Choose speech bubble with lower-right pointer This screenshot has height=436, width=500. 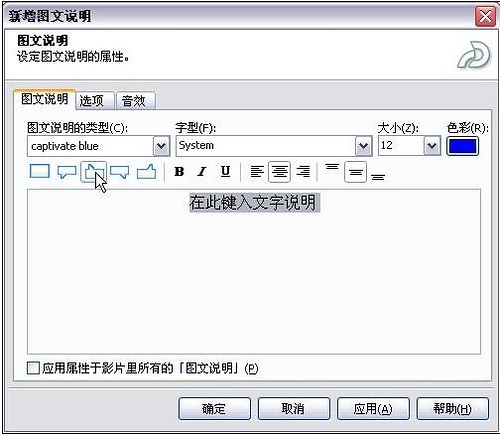click(x=120, y=172)
